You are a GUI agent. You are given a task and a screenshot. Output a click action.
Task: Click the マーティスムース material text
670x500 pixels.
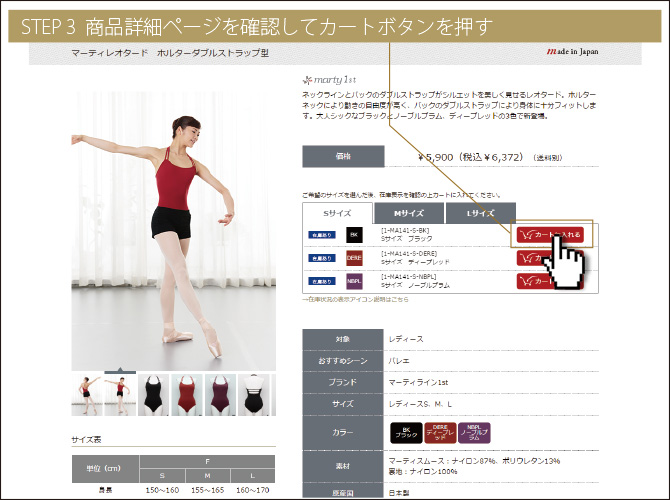(x=474, y=461)
